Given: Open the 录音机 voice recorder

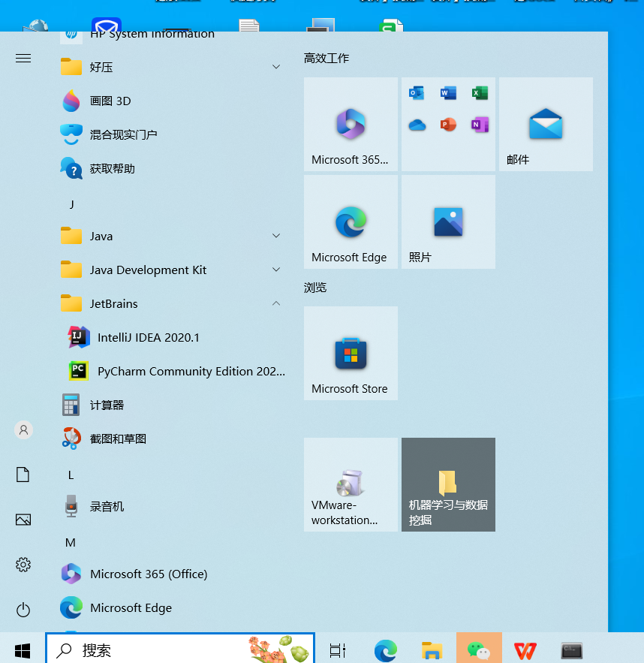Looking at the screenshot, I should (x=171, y=507).
